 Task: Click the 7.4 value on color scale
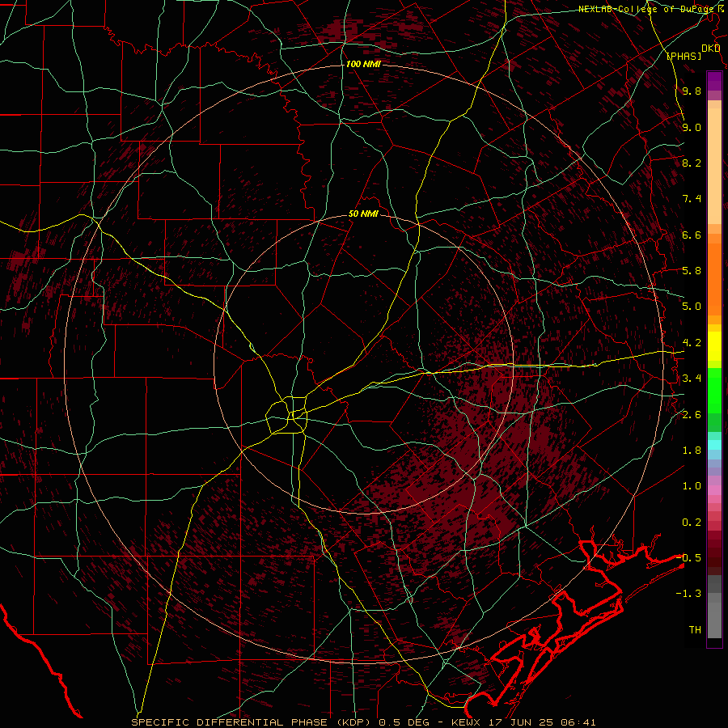[692, 199]
